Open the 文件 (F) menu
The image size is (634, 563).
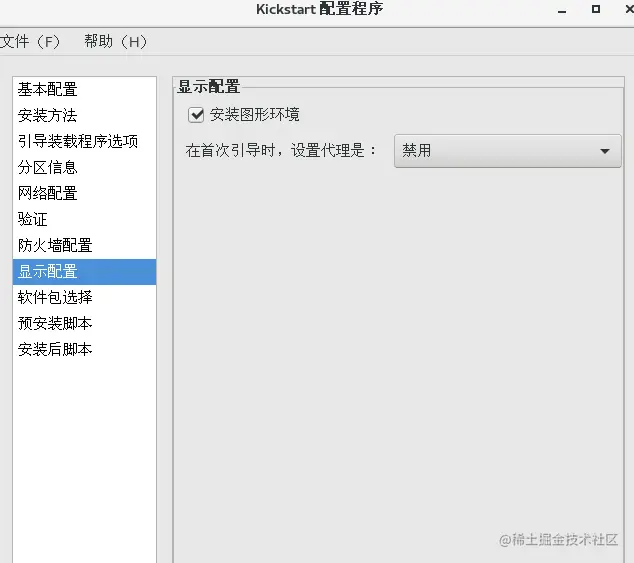30,41
